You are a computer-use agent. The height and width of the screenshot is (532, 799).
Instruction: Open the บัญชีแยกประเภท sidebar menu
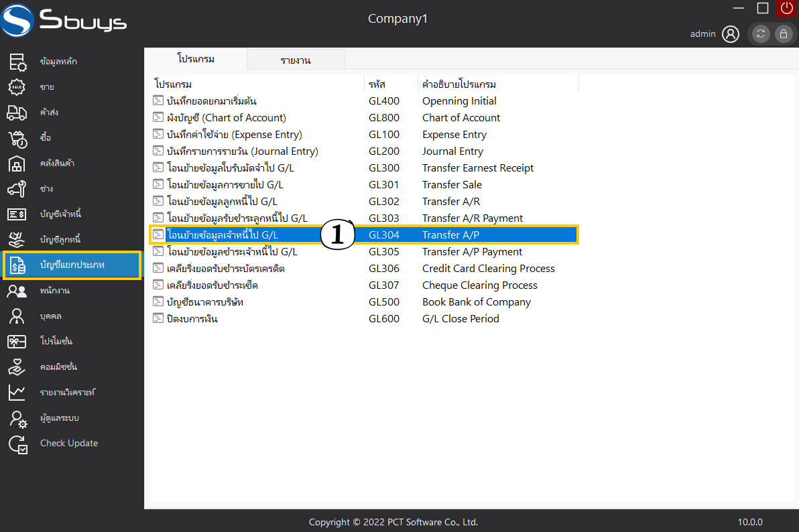point(72,265)
